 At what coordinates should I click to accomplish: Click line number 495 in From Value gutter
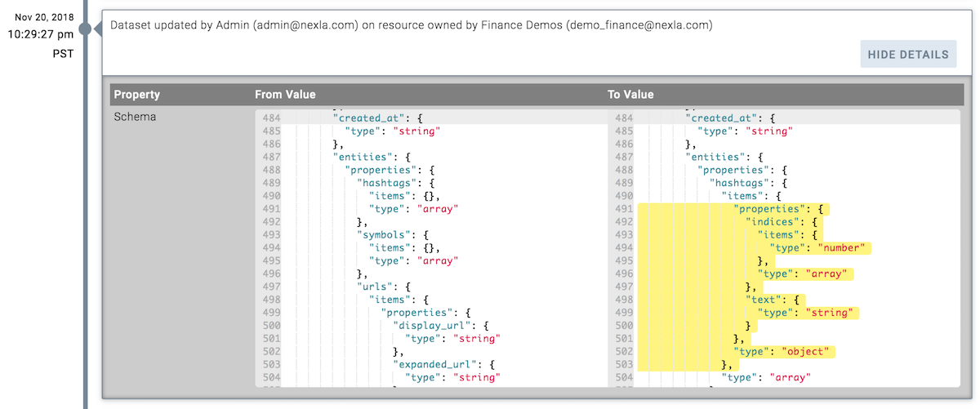click(x=272, y=261)
